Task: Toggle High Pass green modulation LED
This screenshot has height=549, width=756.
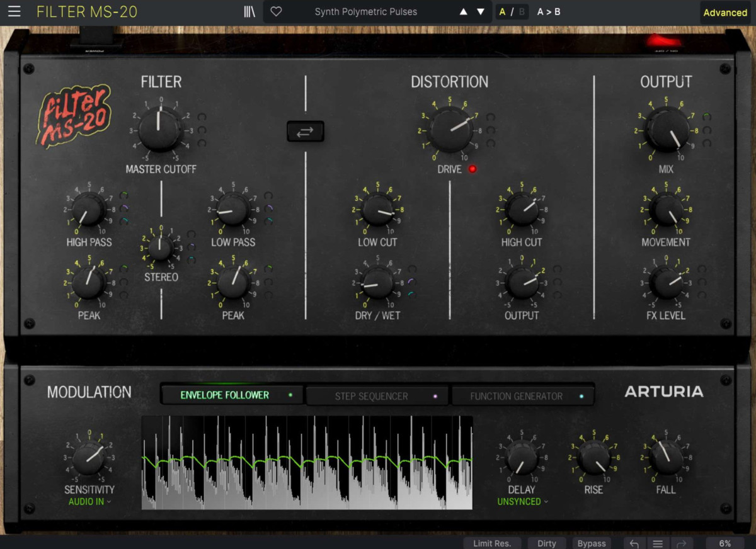Action: pyautogui.click(x=124, y=195)
